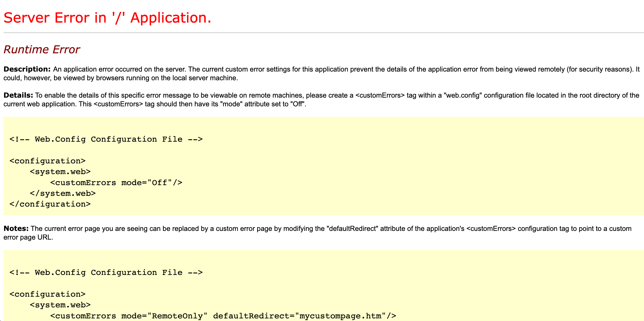644x321 pixels.
Task: Click the first opening <system.web> tag
Action: 60,172
